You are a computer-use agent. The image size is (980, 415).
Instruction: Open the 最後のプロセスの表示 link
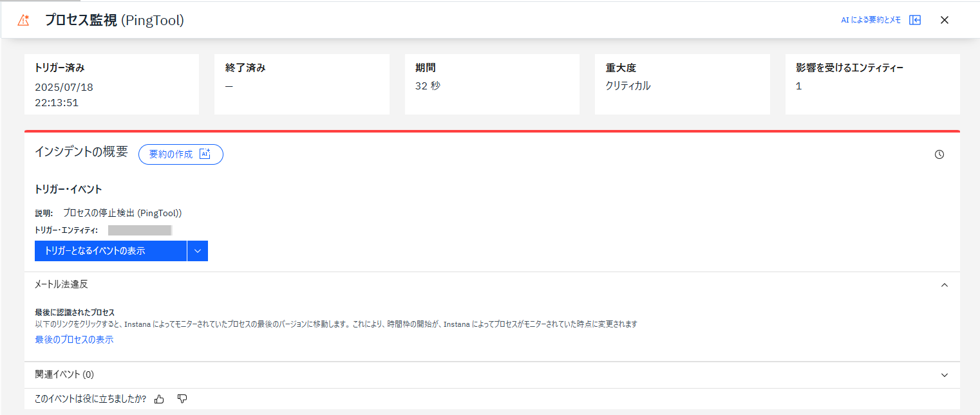[74, 340]
